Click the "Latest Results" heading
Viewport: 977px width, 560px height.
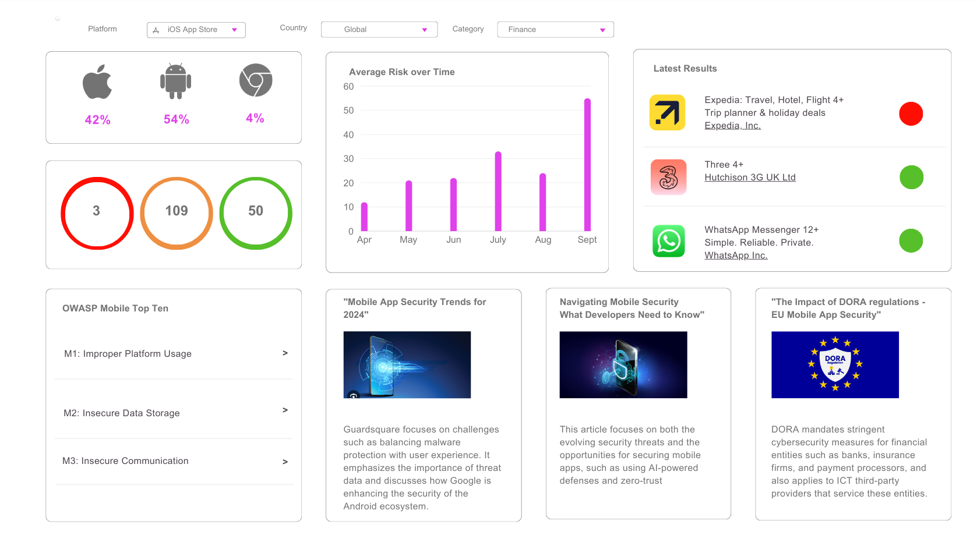tap(685, 69)
